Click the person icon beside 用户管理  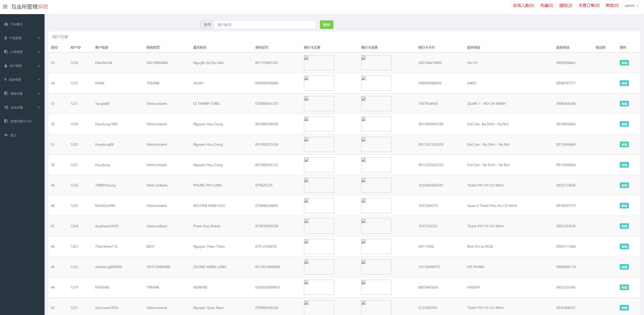click(6, 66)
